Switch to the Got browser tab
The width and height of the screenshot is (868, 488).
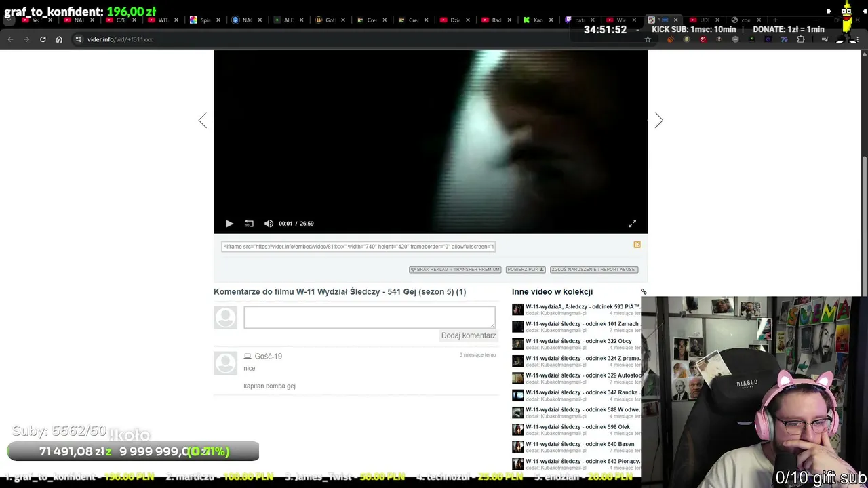tap(330, 20)
